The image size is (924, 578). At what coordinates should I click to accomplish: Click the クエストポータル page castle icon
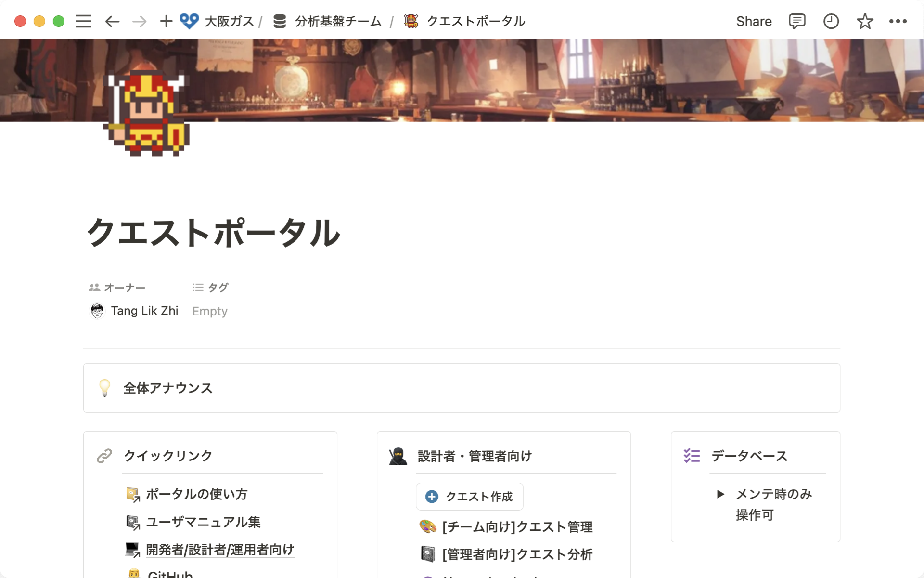(411, 21)
